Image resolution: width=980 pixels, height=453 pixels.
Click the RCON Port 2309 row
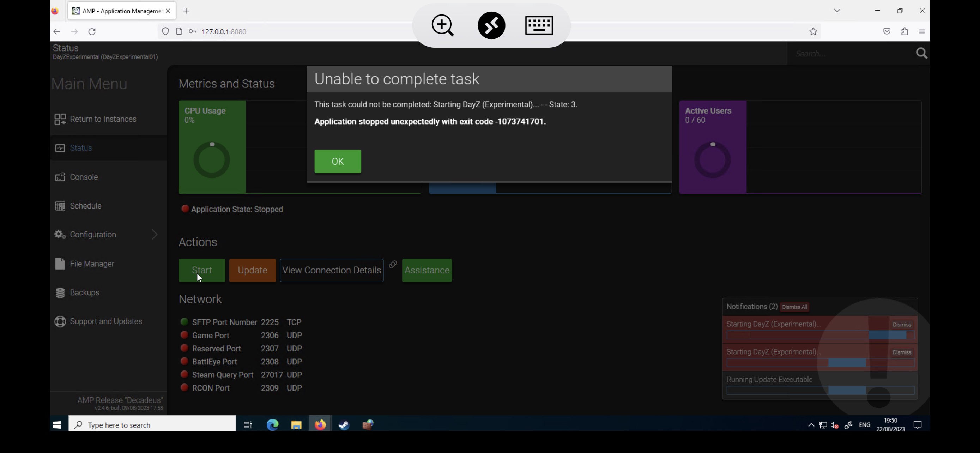tap(242, 388)
